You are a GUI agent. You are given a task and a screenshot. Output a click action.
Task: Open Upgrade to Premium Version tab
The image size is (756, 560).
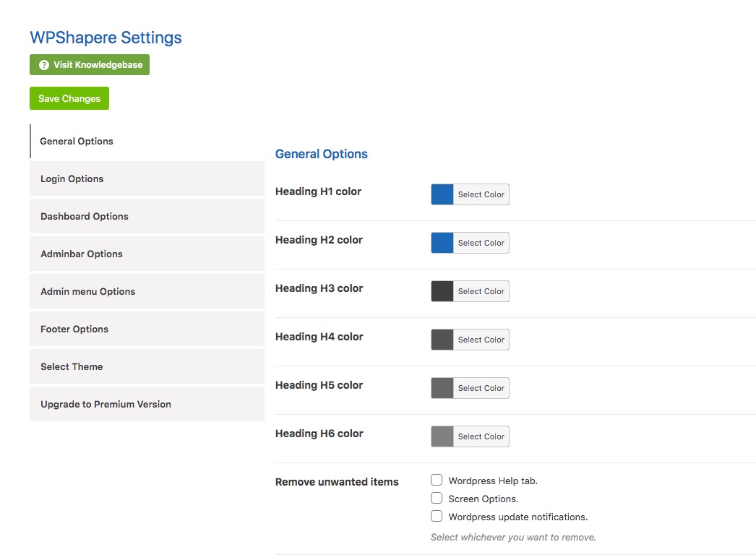(x=147, y=405)
